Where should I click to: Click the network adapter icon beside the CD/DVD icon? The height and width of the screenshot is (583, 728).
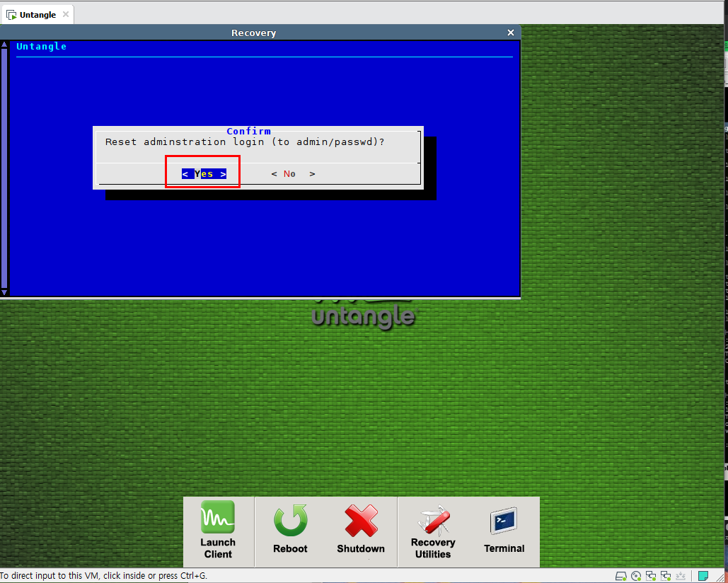tap(650, 576)
